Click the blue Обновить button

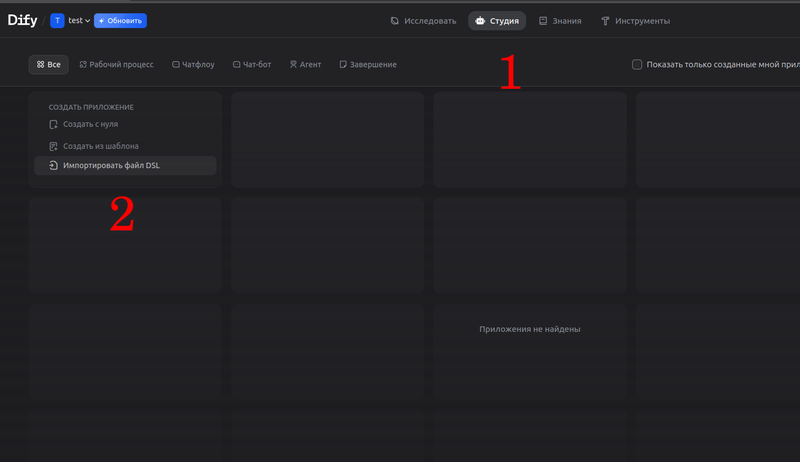click(120, 20)
